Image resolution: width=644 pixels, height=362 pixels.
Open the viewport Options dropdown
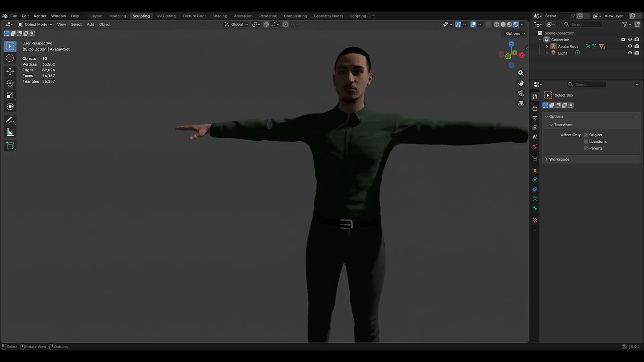(515, 33)
